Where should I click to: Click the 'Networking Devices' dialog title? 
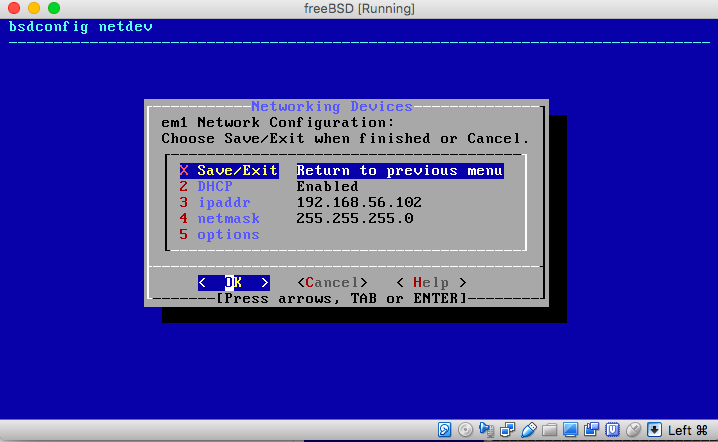(332, 106)
